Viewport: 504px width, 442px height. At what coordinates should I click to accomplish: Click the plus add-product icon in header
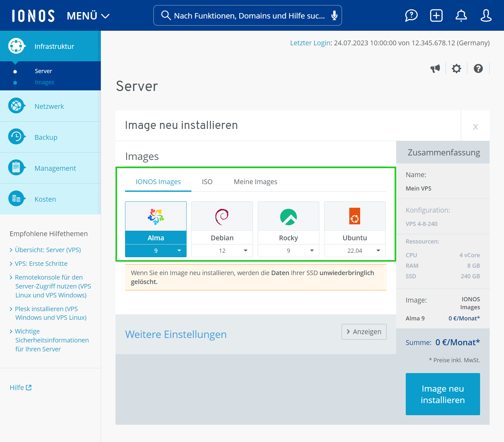coord(436,15)
